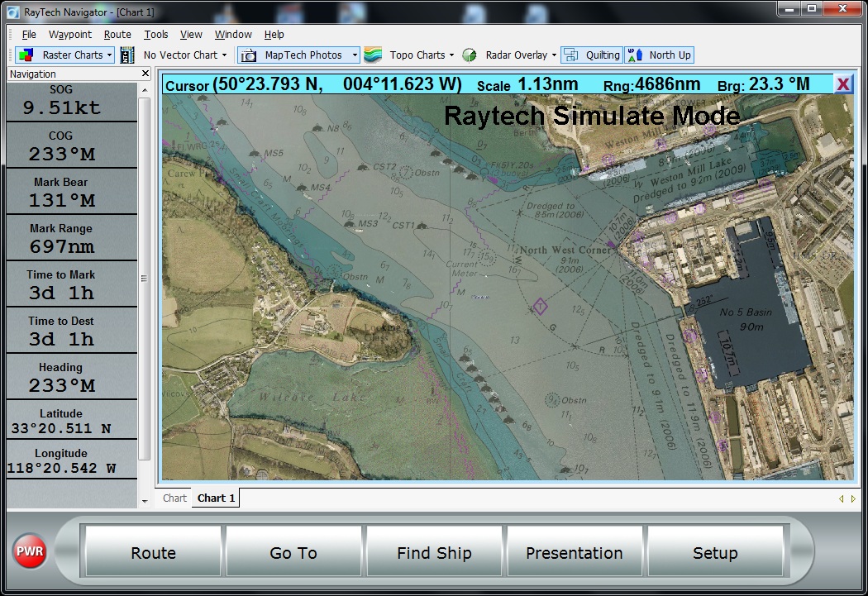Open the Route menu in the menu bar
The width and height of the screenshot is (868, 596).
117,35
